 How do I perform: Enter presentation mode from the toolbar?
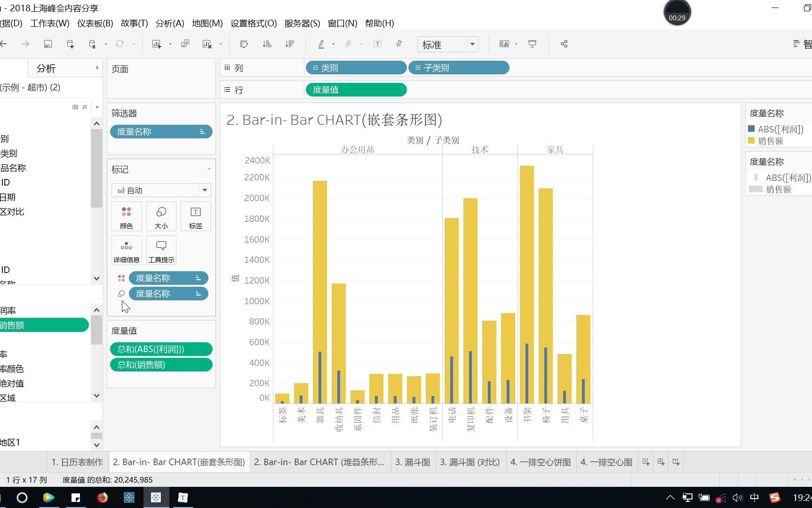pyautogui.click(x=532, y=44)
